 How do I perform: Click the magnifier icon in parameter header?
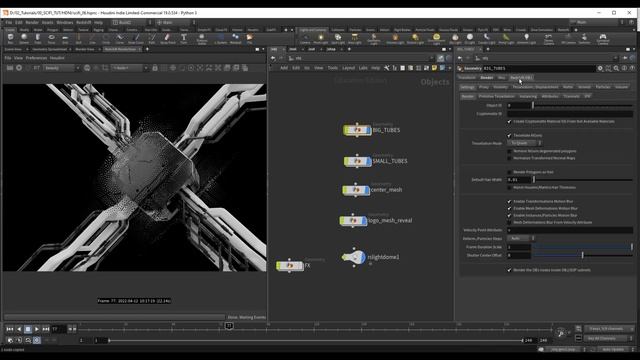click(x=616, y=69)
